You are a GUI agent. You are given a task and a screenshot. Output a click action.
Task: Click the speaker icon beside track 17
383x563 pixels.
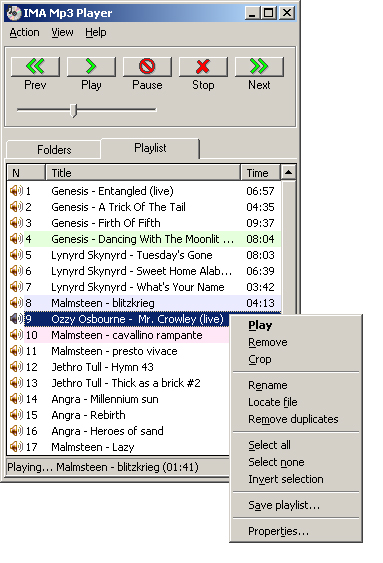pyautogui.click(x=16, y=447)
